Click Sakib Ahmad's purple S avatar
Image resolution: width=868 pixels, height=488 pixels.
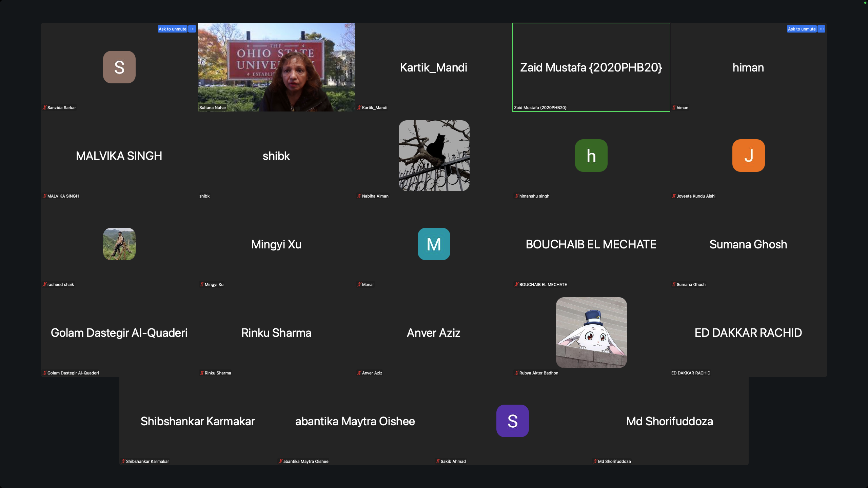point(512,421)
